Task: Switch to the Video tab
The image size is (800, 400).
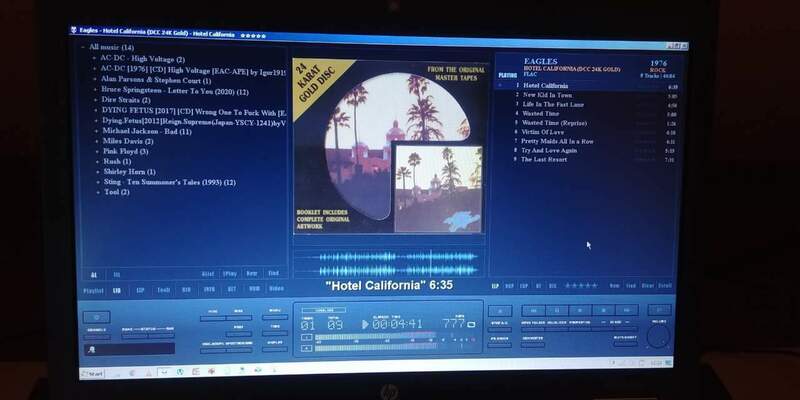Action: (x=275, y=288)
